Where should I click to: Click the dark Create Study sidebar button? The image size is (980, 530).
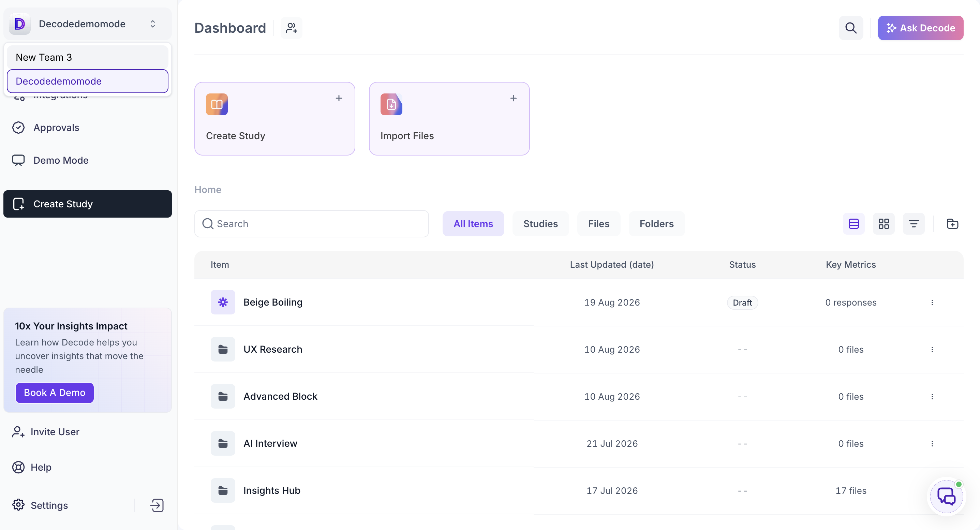88,204
